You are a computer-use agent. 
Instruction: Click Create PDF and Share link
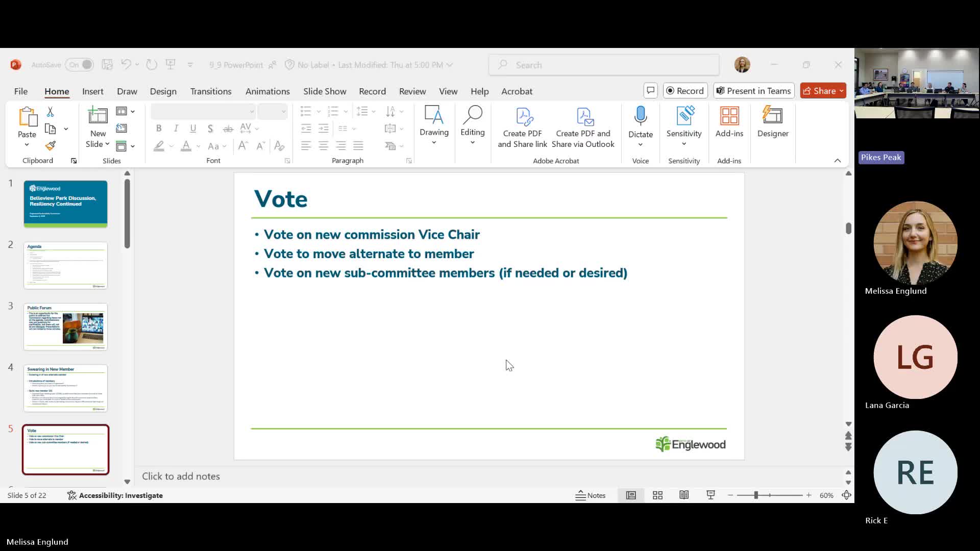(x=522, y=128)
